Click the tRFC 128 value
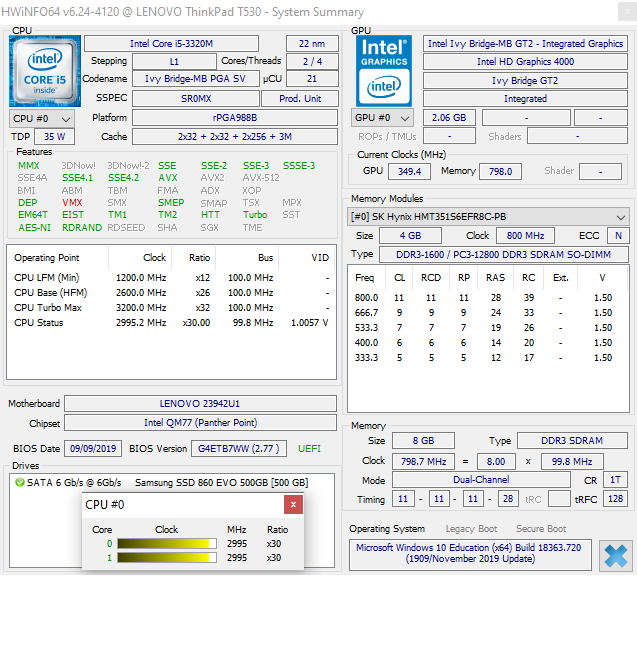The image size is (637, 655). pyautogui.click(x=615, y=499)
